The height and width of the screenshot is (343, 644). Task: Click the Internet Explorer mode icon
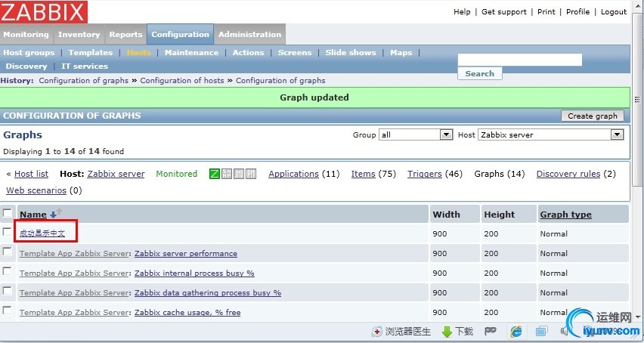[x=516, y=331]
